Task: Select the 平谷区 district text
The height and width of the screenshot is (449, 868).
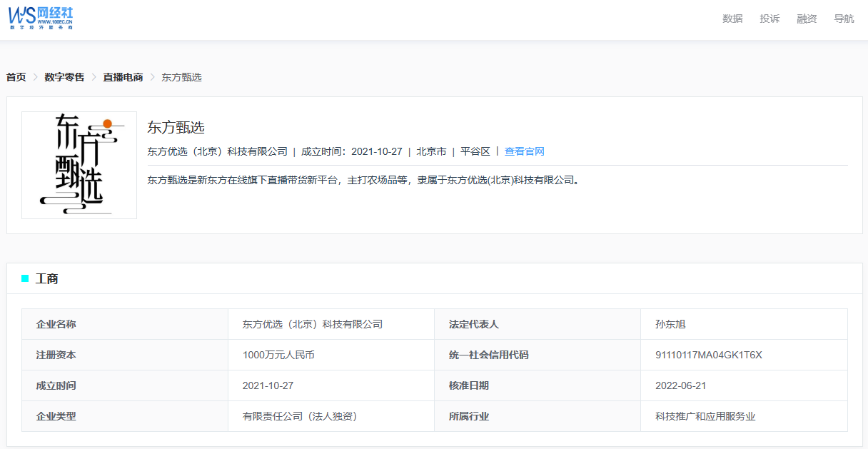Action: [475, 151]
